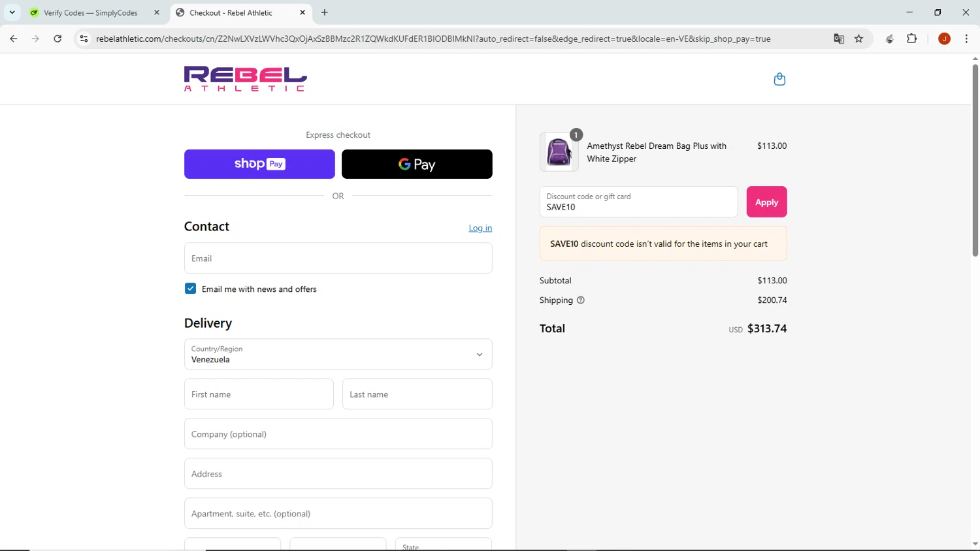Click the translate page icon
The image size is (980, 551).
click(839, 39)
